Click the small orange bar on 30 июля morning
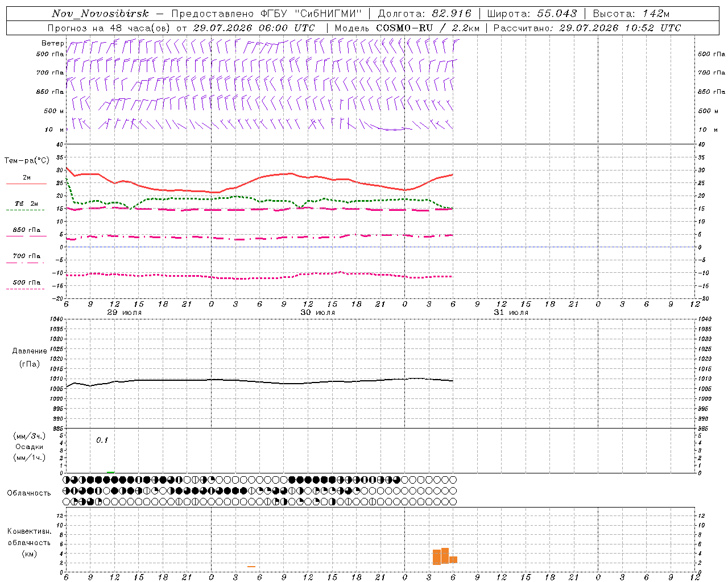The height and width of the screenshot is (582, 728). click(251, 566)
